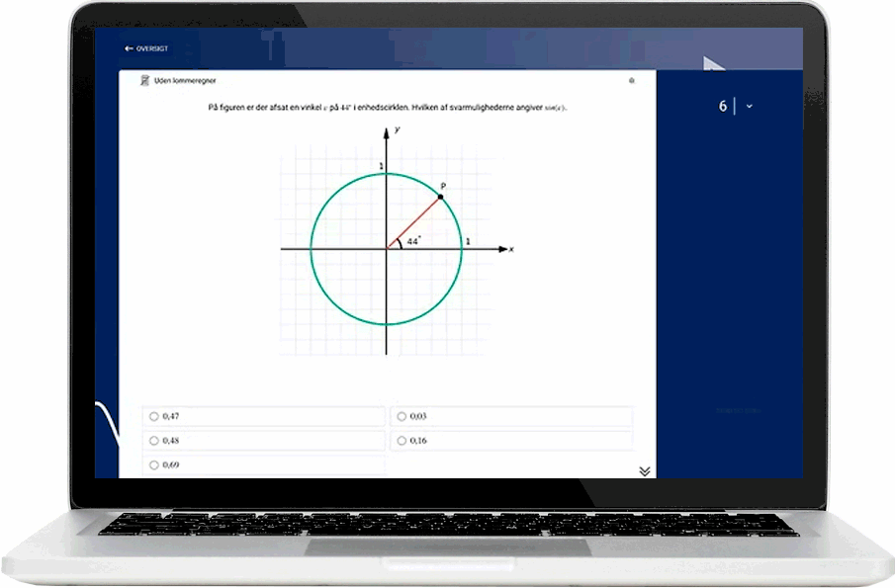The width and height of the screenshot is (895, 588).
Task: Open the question number 6 dropdown chevron
Action: [750, 106]
